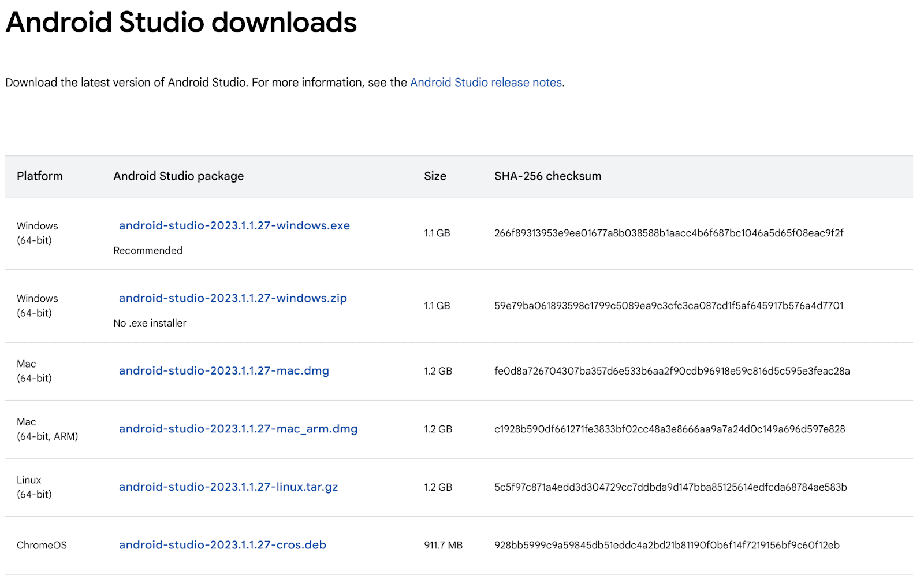Click the Android Studio package column header
Image resolution: width=924 pixels, height=582 pixels.
[178, 176]
